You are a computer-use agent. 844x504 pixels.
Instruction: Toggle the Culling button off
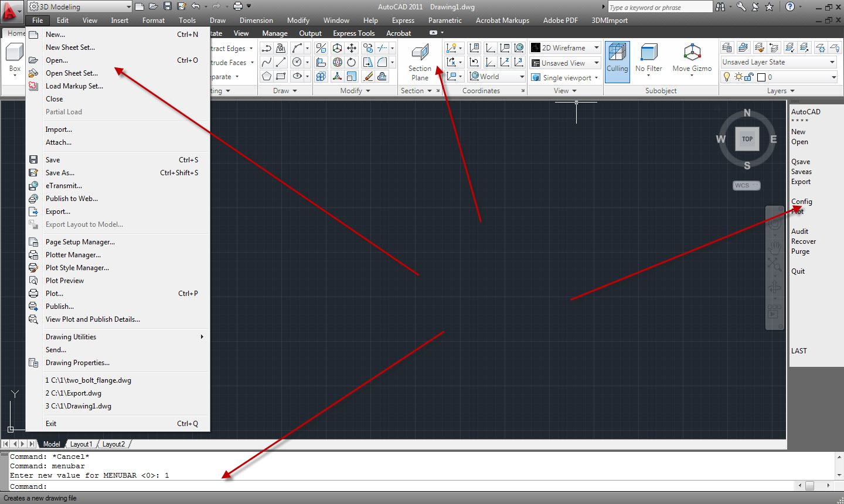617,60
